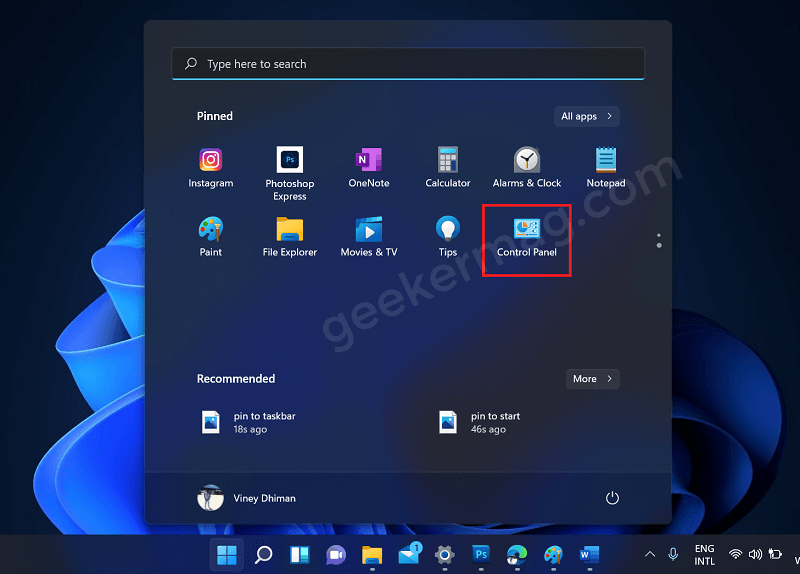Open Movies & TV app
The height and width of the screenshot is (574, 800).
click(x=368, y=237)
